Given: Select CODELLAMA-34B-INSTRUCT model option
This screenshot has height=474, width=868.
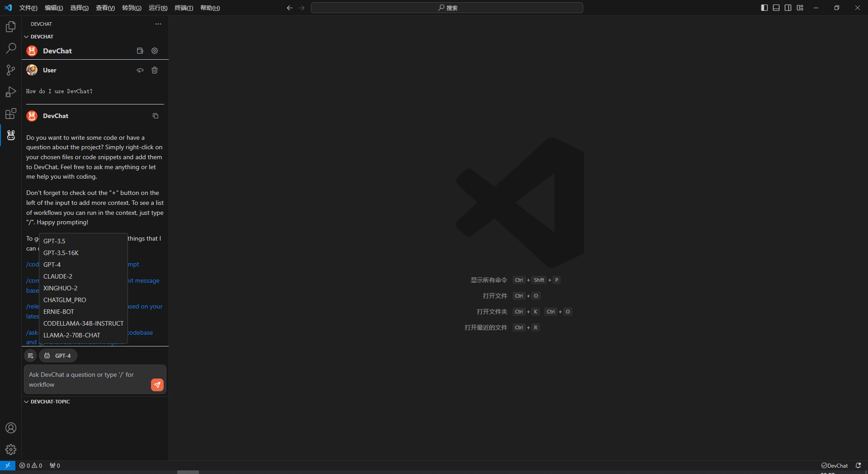Looking at the screenshot, I should point(83,323).
